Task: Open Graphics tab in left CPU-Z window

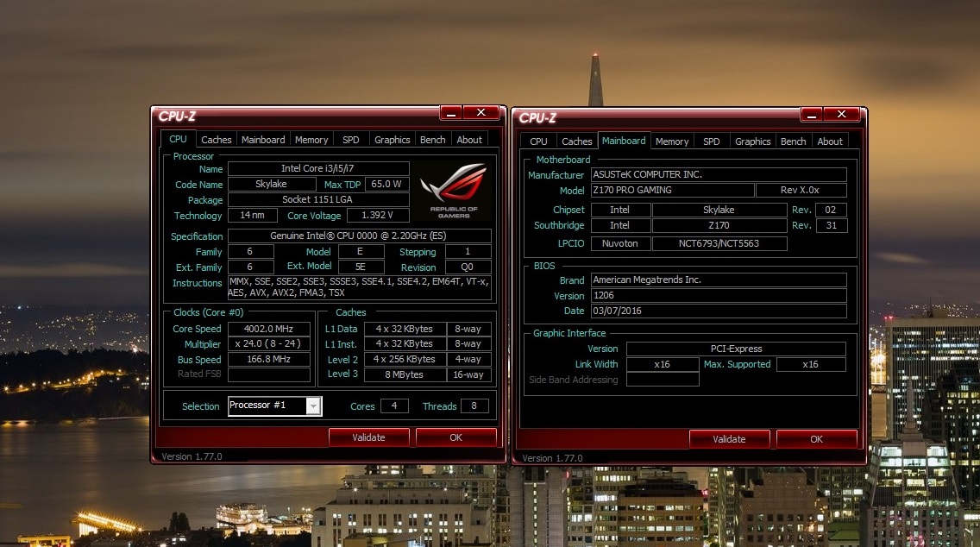Action: (392, 140)
